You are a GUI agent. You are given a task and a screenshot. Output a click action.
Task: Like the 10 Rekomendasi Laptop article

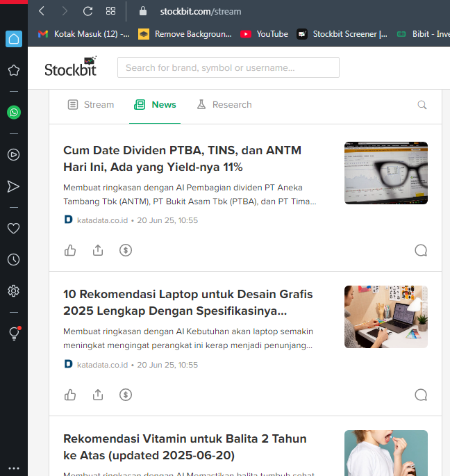(70, 395)
